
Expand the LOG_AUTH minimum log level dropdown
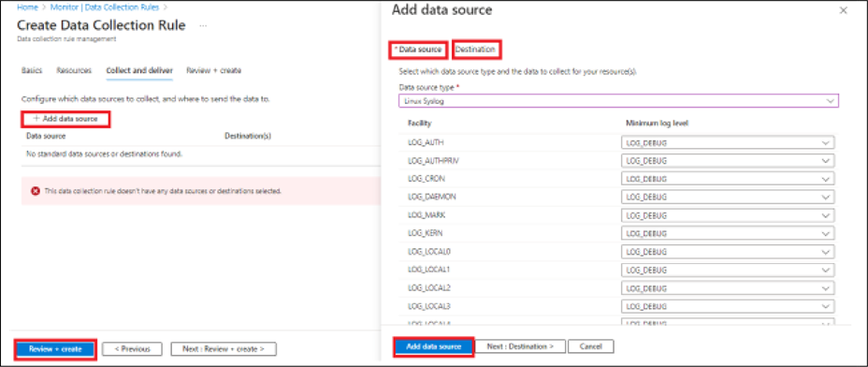click(728, 143)
